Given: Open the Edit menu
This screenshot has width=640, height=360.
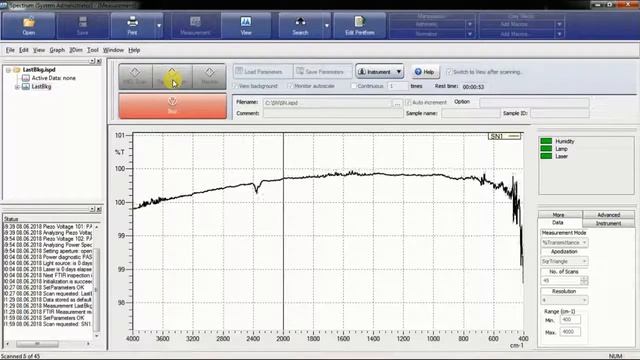Looking at the screenshot, I should pyautogui.click(x=24, y=50).
